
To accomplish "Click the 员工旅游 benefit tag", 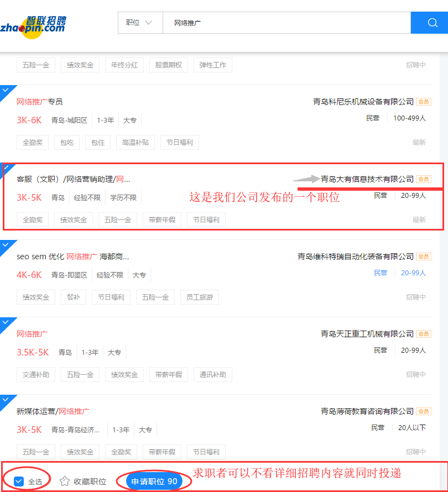I will [200, 297].
